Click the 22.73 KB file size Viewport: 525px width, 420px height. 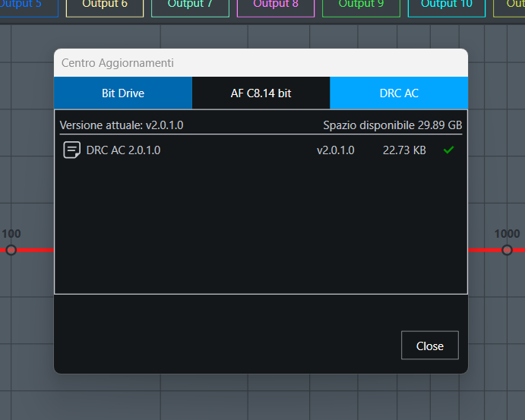404,150
